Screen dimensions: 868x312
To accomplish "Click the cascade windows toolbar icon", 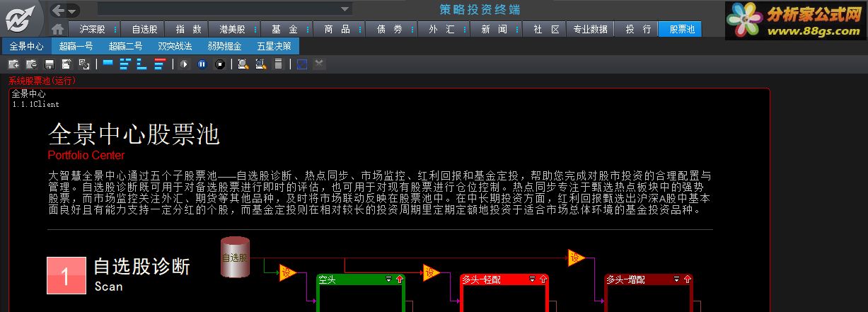I will [x=84, y=64].
